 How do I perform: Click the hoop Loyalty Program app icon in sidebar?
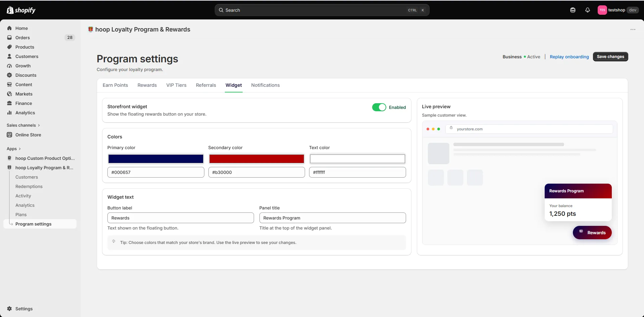point(9,168)
